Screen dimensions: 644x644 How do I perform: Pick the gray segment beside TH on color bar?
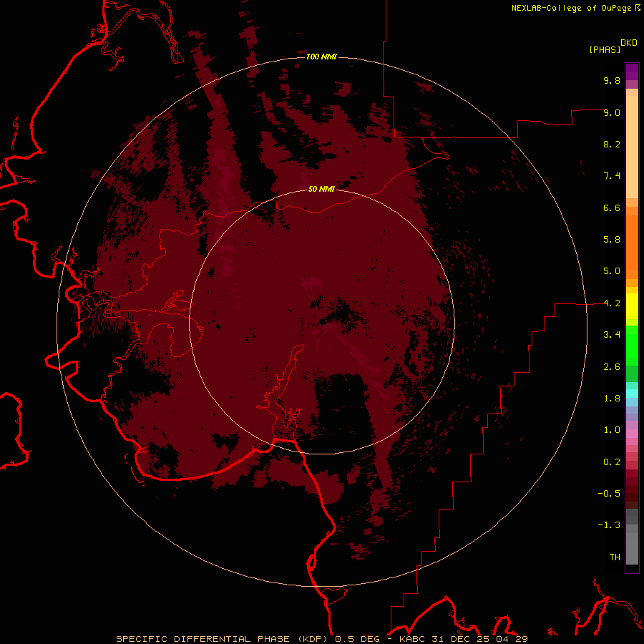pos(632,548)
